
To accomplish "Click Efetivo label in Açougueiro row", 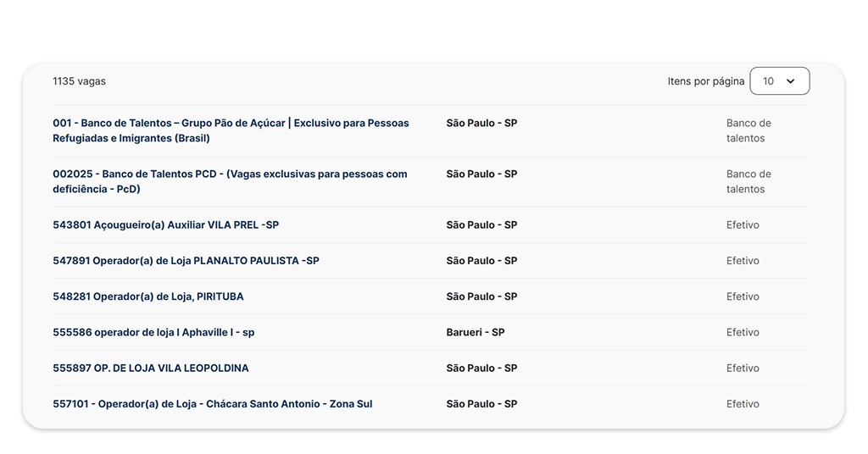I will 743,225.
